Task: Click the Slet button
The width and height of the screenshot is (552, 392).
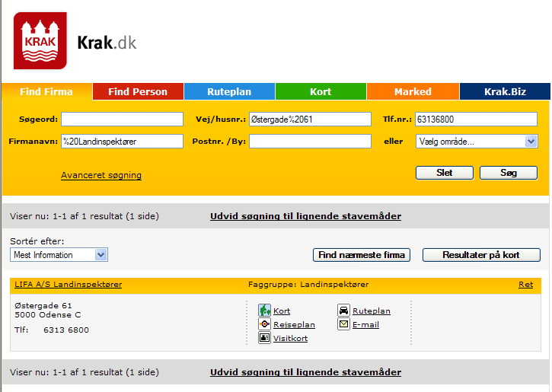Action: 445,173
